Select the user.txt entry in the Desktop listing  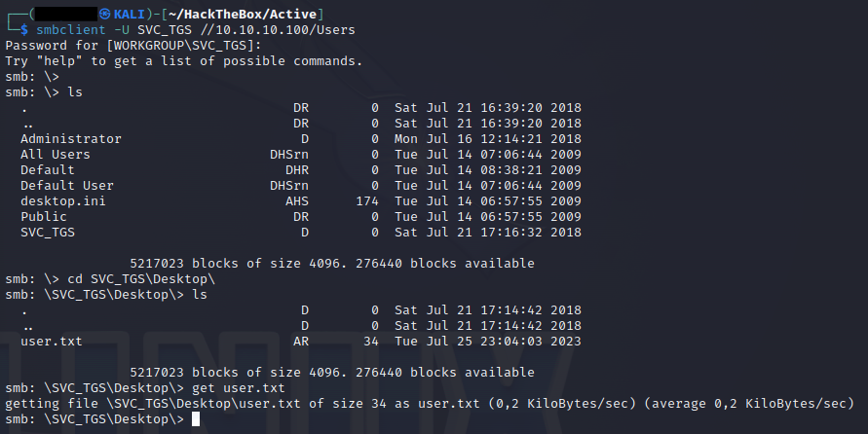pos(52,342)
